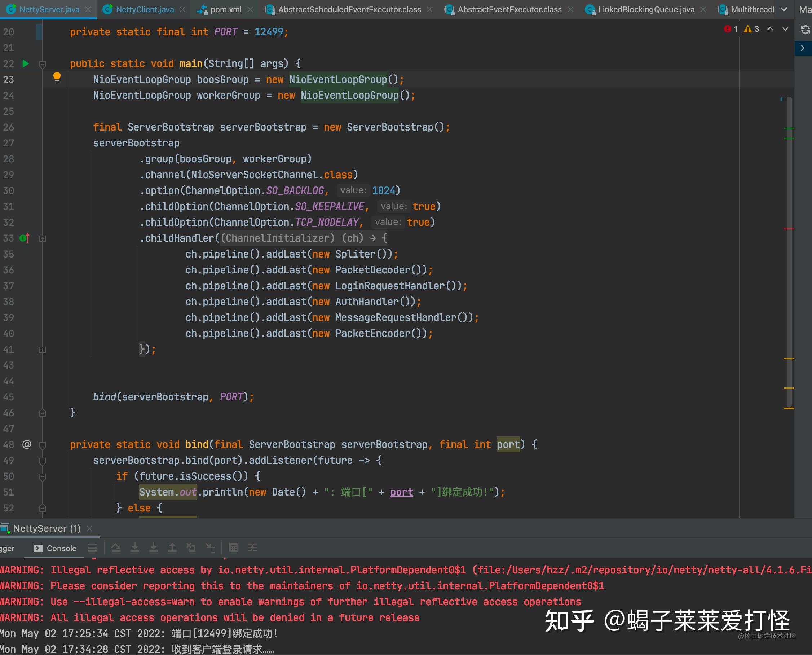Click the Trace Current Stream Chain icon
812x655 pixels.
click(252, 548)
